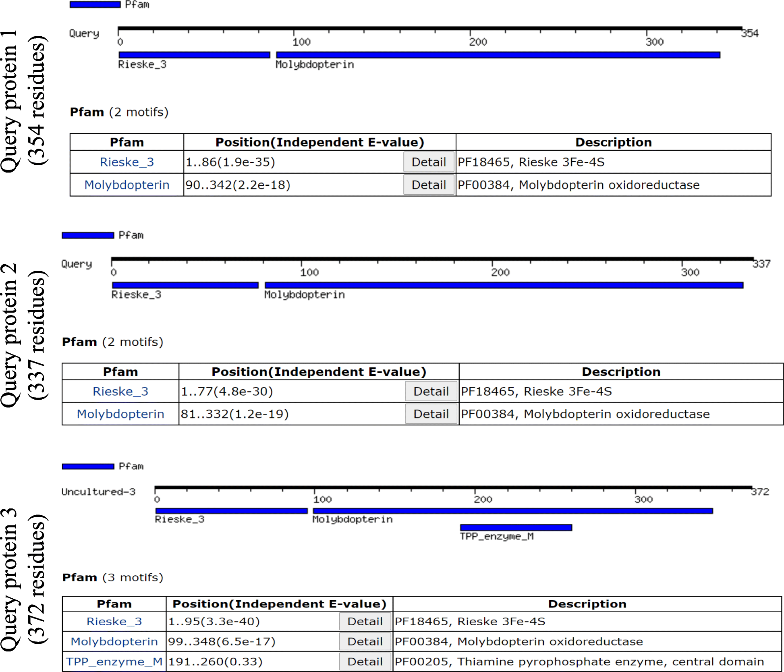Click Detail button for 99..348(6.5e-17) row
This screenshot has width=784, height=672.
tap(365, 641)
